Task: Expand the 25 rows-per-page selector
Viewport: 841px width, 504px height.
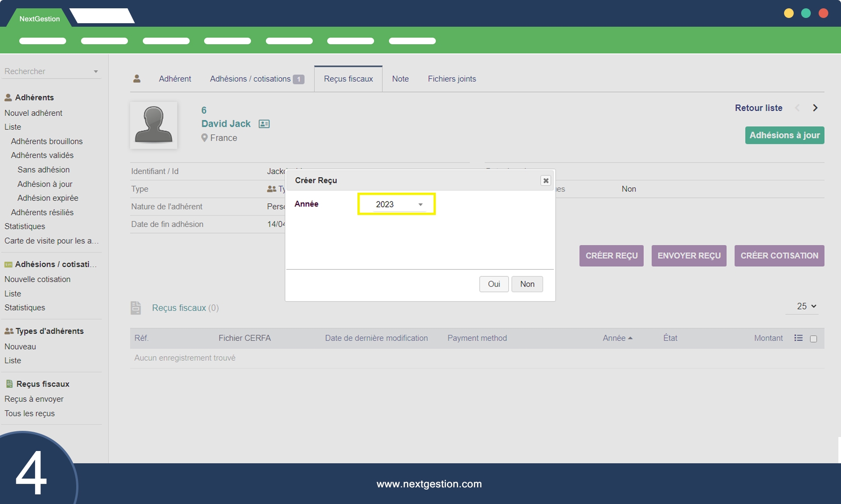Action: pos(806,307)
